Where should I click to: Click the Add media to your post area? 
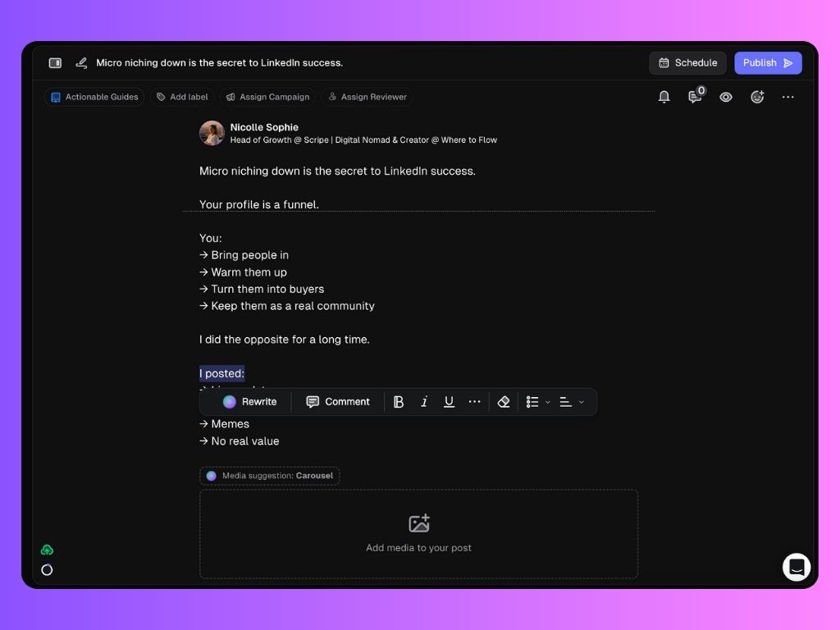pyautogui.click(x=418, y=533)
